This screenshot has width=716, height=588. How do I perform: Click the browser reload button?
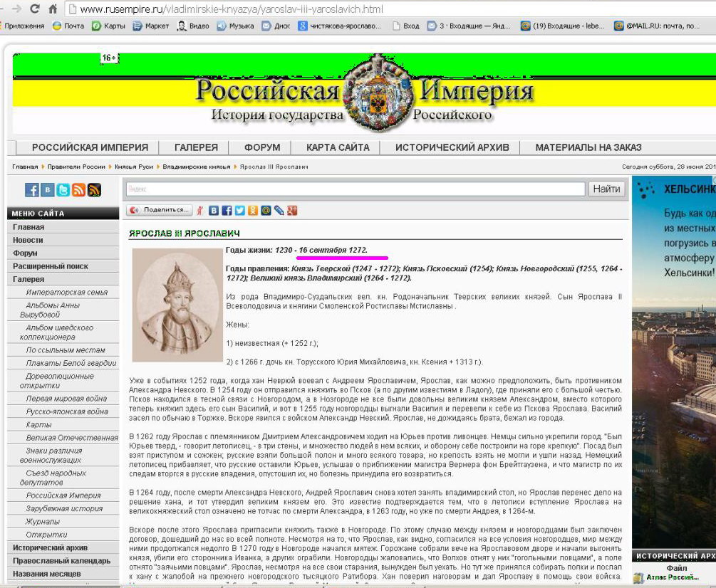click(x=34, y=10)
